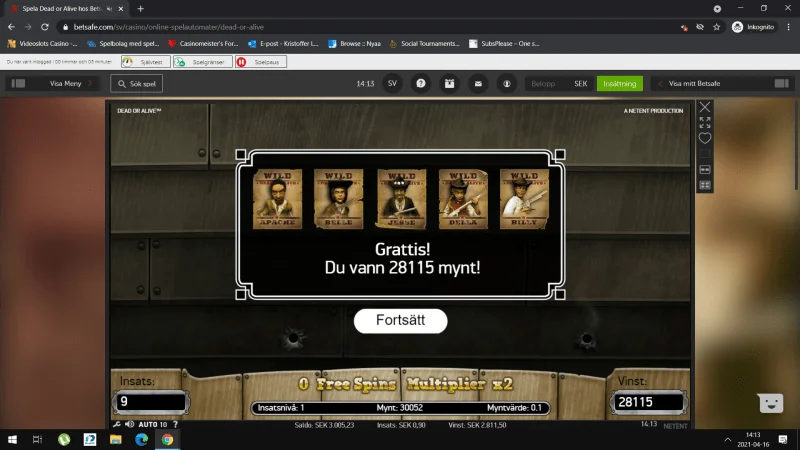This screenshot has height=450, width=800.
Task: Bookmark this page with star icon
Action: (716, 27)
